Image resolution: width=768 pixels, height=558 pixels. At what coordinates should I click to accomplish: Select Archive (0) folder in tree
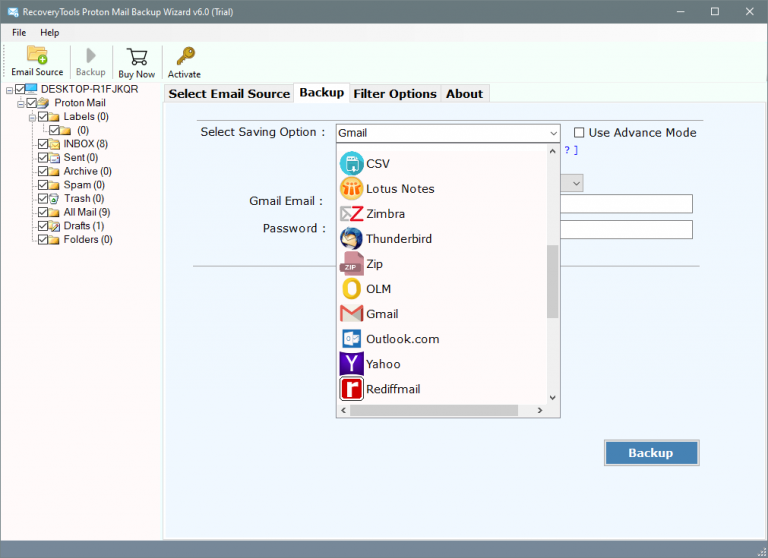pos(88,171)
